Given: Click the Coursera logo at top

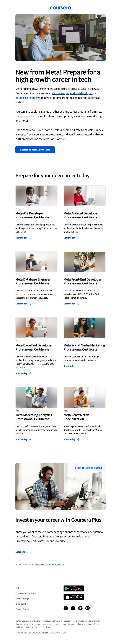Looking at the screenshot, I should pos(60,8).
